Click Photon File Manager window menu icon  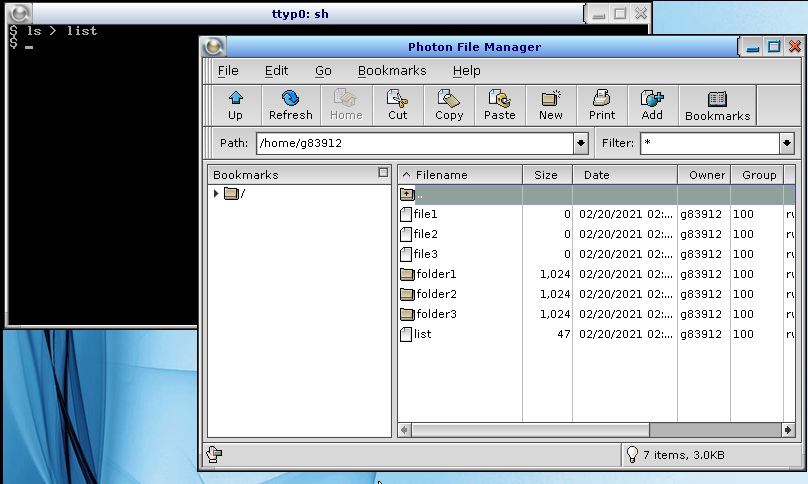pyautogui.click(x=214, y=47)
